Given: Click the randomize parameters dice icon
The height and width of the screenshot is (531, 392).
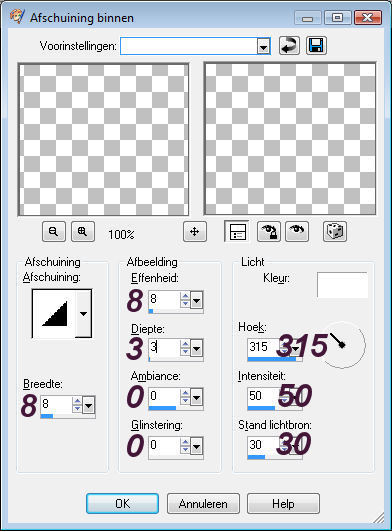Looking at the screenshot, I should tap(335, 232).
